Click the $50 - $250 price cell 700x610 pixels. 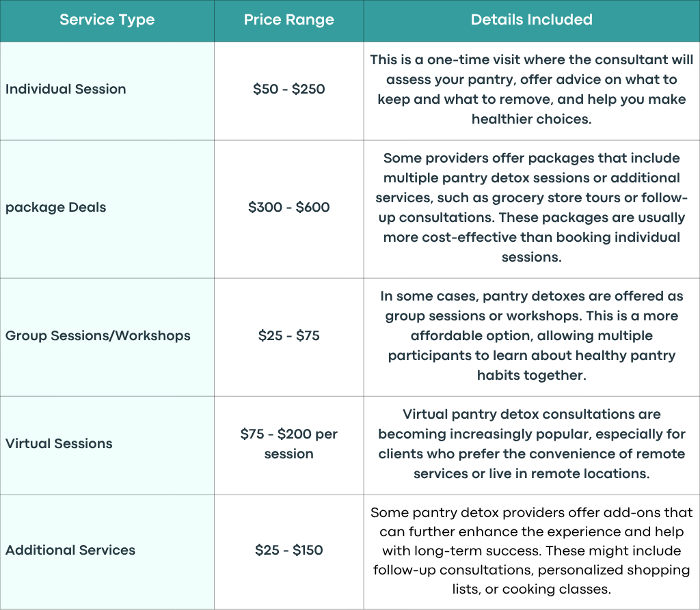pyautogui.click(x=289, y=91)
